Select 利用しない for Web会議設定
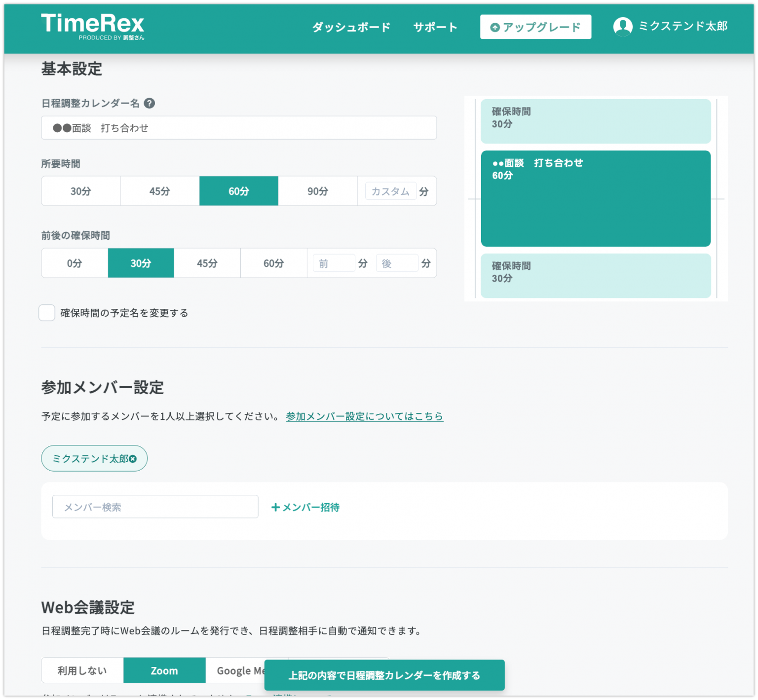The width and height of the screenshot is (758, 700). (x=82, y=670)
